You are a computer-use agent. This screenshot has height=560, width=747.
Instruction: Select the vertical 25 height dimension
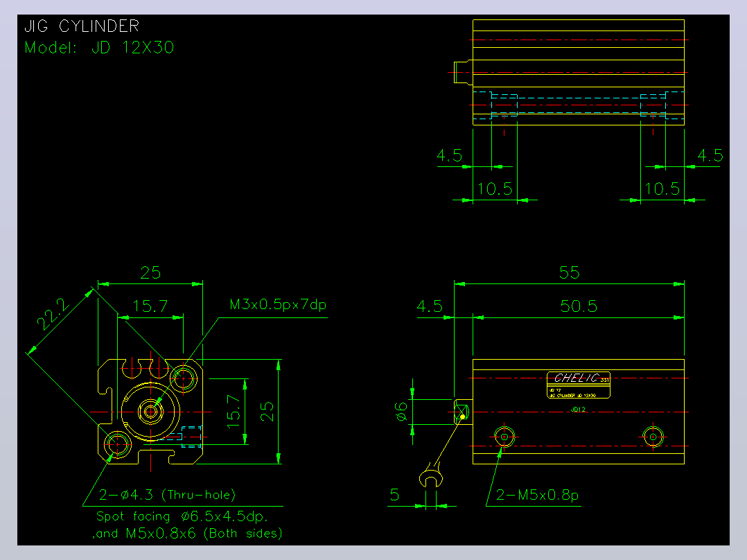267,412
